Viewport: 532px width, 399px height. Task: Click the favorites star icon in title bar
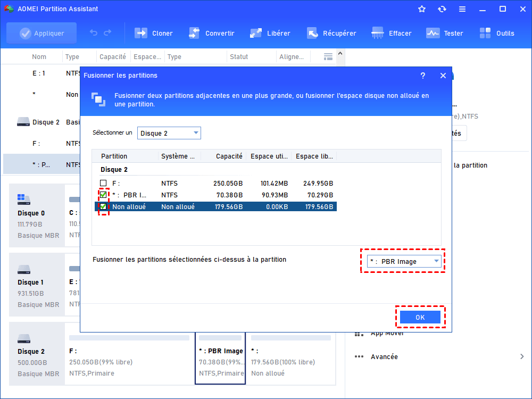tap(422, 9)
